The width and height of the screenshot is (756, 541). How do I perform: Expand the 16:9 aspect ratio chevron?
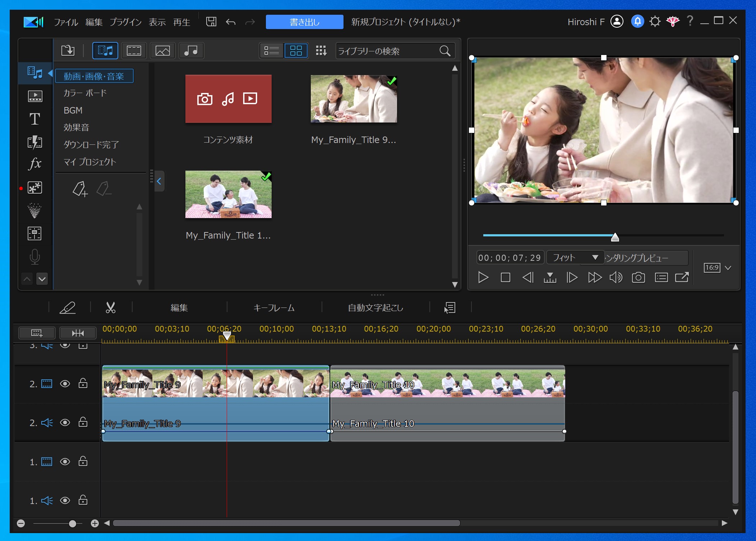728,268
